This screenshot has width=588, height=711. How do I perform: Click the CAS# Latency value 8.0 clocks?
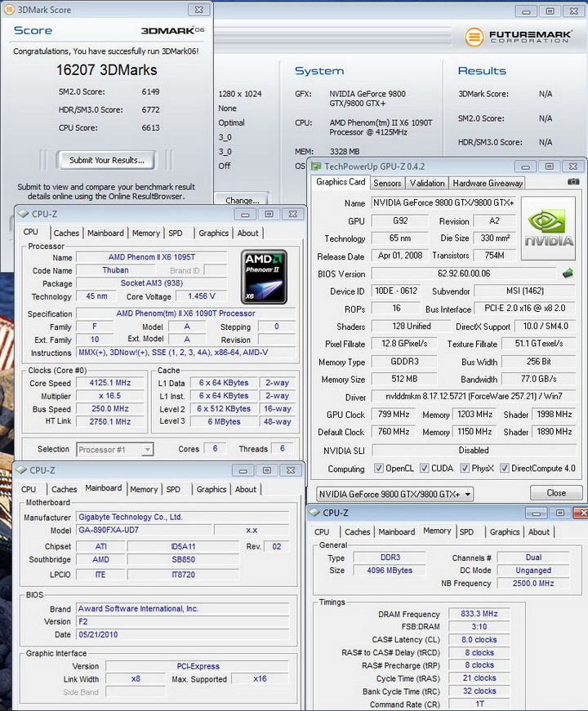[479, 639]
